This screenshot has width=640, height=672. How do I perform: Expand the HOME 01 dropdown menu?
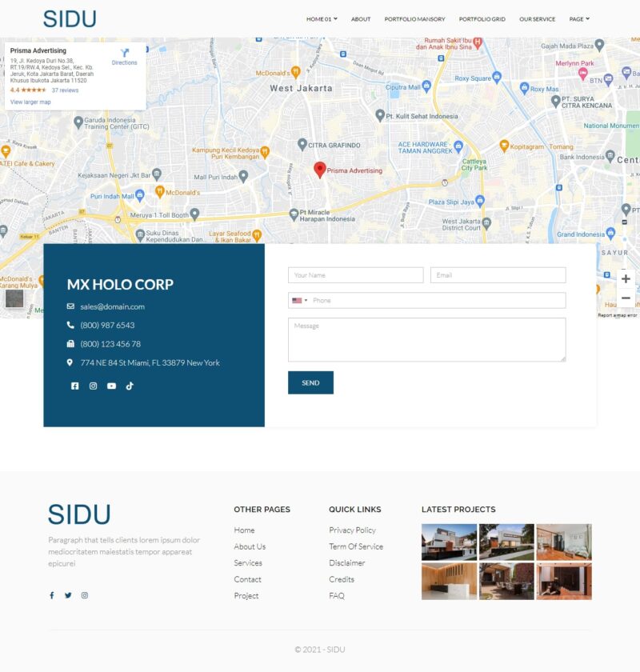click(x=322, y=18)
